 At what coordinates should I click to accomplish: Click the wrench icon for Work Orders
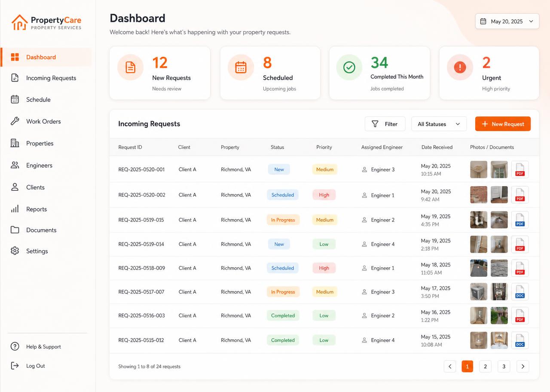[15, 121]
